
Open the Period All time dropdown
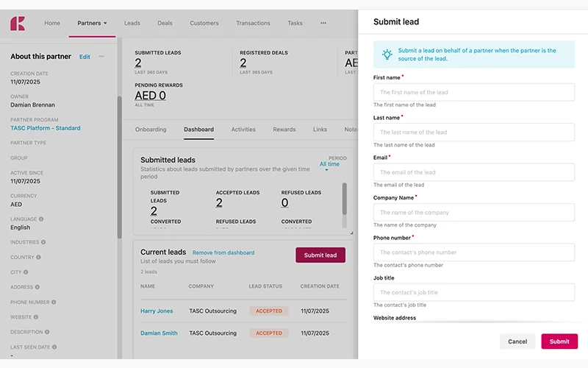pos(329,165)
